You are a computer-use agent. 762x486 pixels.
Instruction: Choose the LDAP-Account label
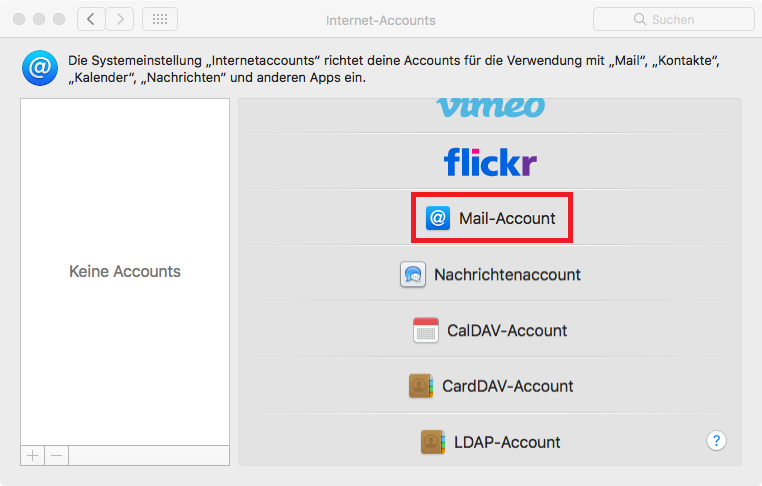coord(507,442)
